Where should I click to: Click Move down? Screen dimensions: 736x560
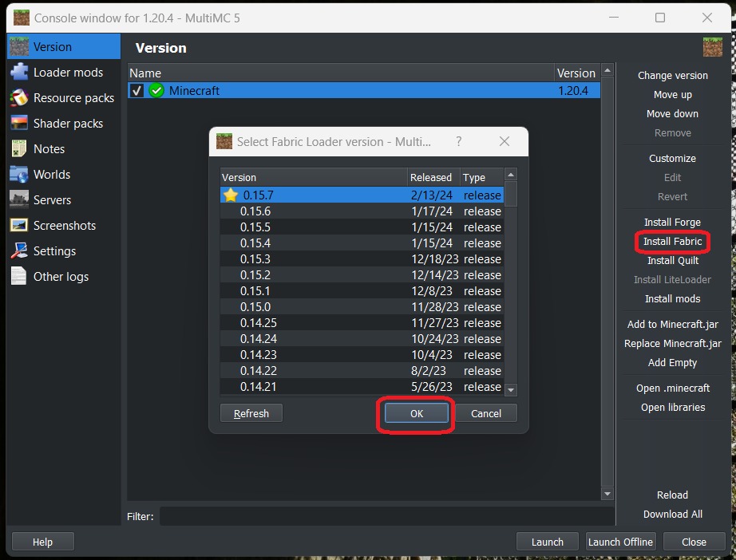pos(672,113)
